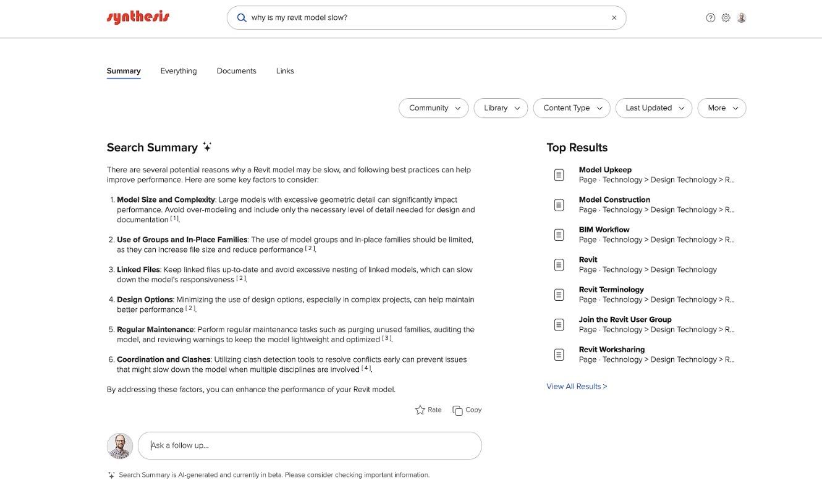Open the Community filter dropdown
Screen dimensions: 822x504
point(433,107)
